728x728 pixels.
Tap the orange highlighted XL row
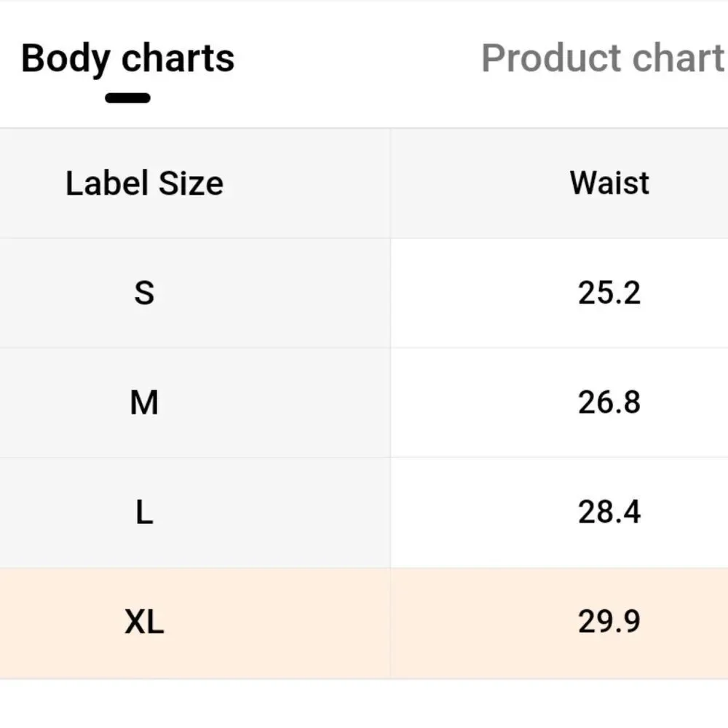point(364,623)
